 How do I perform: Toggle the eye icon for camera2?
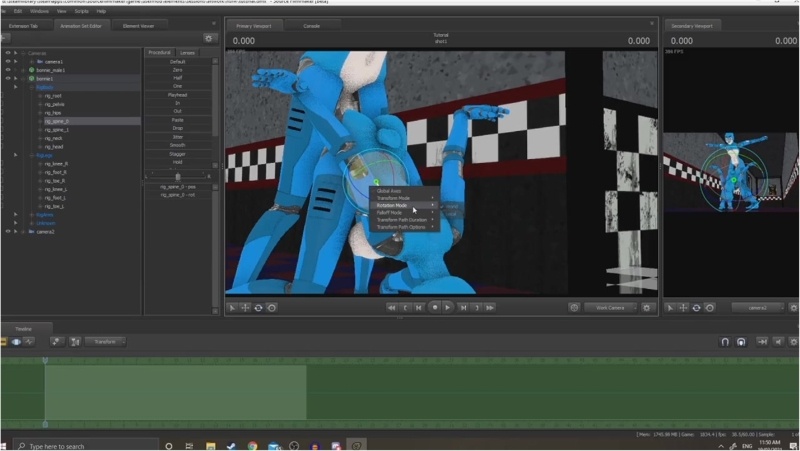8,231
